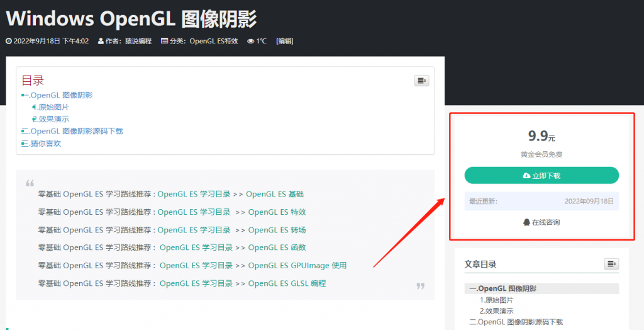The width and height of the screenshot is (644, 330).
Task: Select 1.原始图片 in 文章目录 sidebar
Action: [497, 300]
